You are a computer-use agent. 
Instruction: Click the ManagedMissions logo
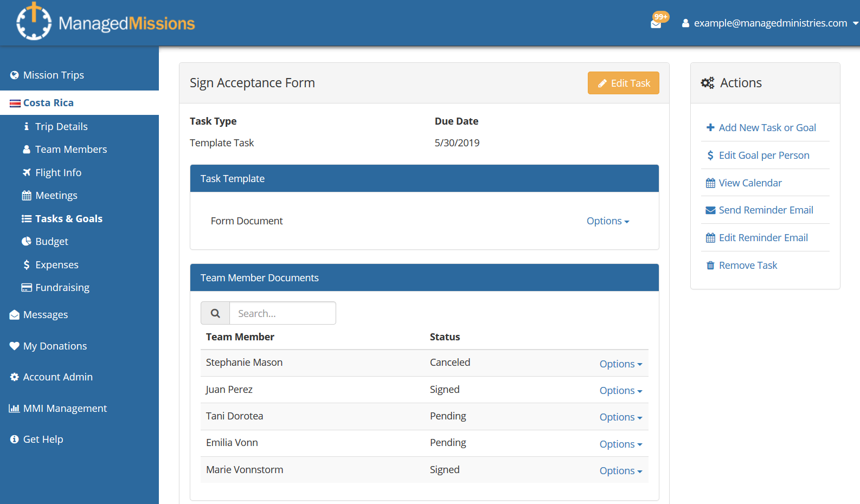pos(106,22)
